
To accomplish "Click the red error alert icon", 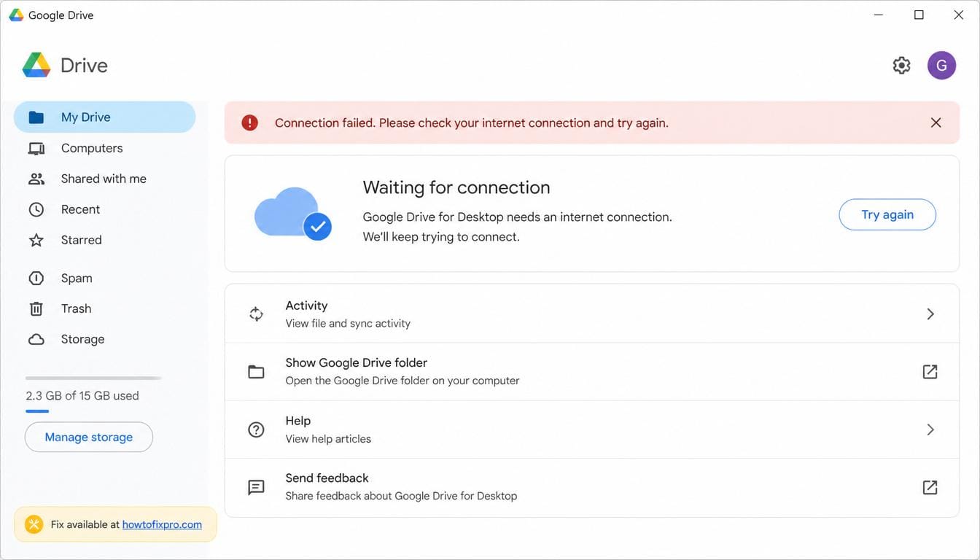I will tap(250, 122).
